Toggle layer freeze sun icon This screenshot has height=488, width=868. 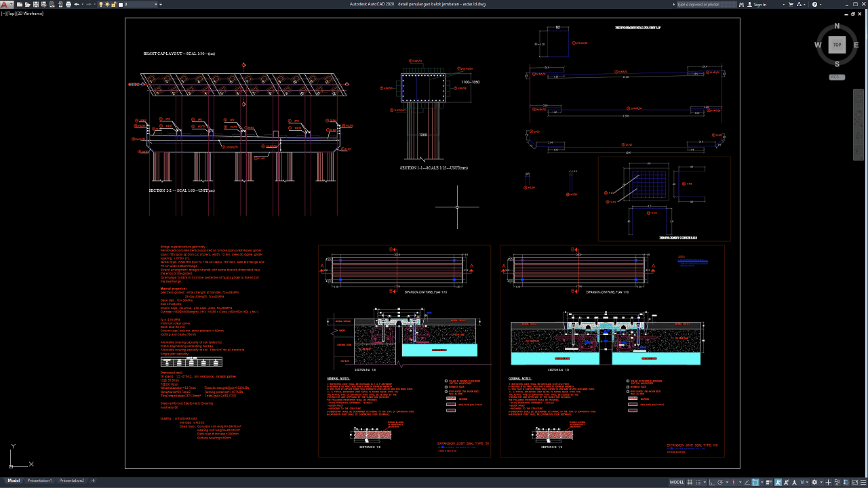click(x=107, y=4)
